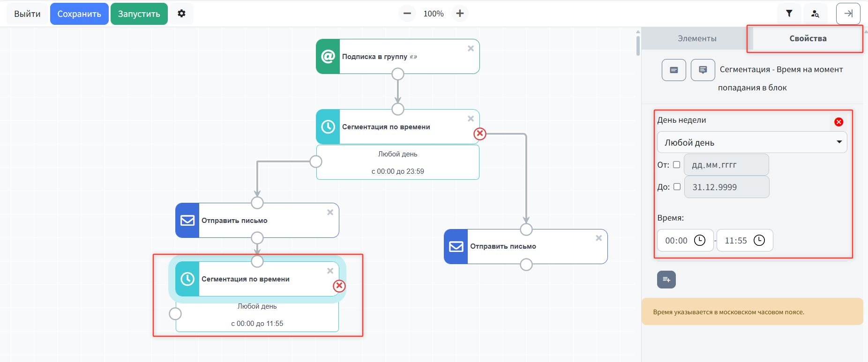The height and width of the screenshot is (362, 868).
Task: Switch to the Свойства tab
Action: click(808, 38)
